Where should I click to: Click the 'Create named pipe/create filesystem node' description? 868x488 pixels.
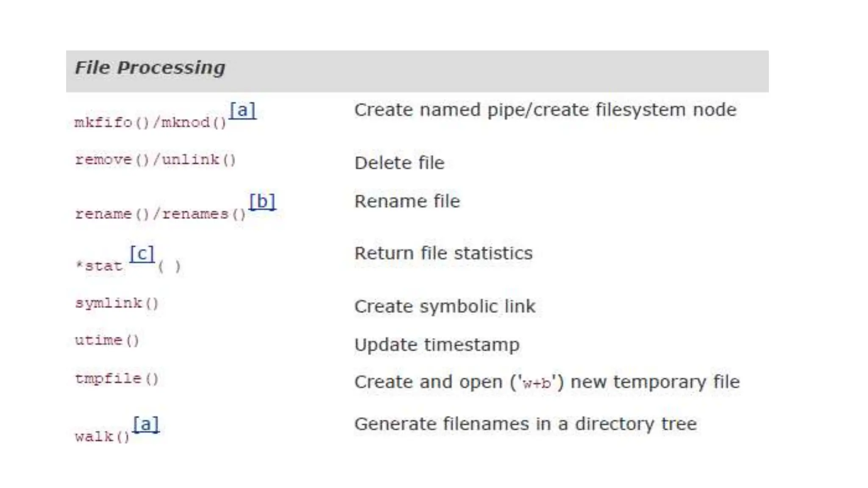(545, 110)
